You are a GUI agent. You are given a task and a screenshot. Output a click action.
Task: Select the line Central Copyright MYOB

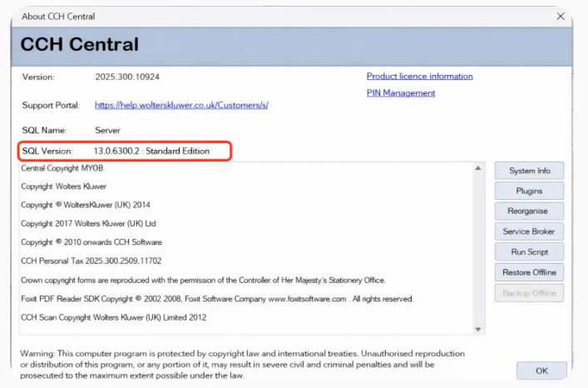62,168
